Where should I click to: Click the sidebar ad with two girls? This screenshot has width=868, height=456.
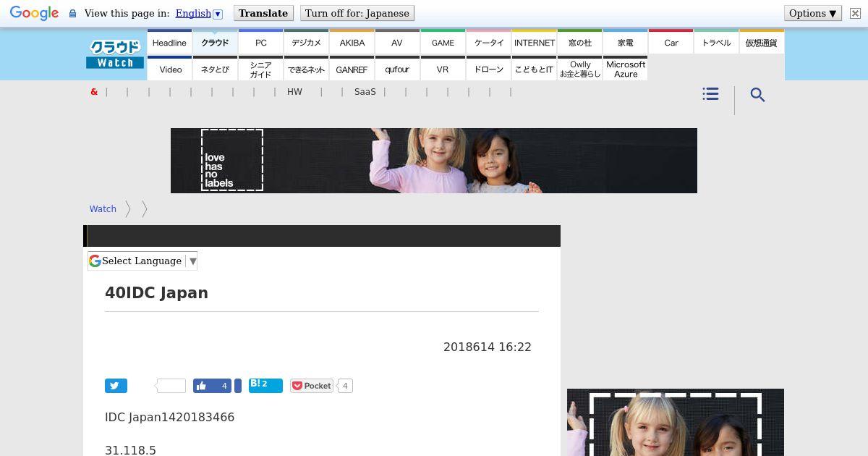click(676, 423)
